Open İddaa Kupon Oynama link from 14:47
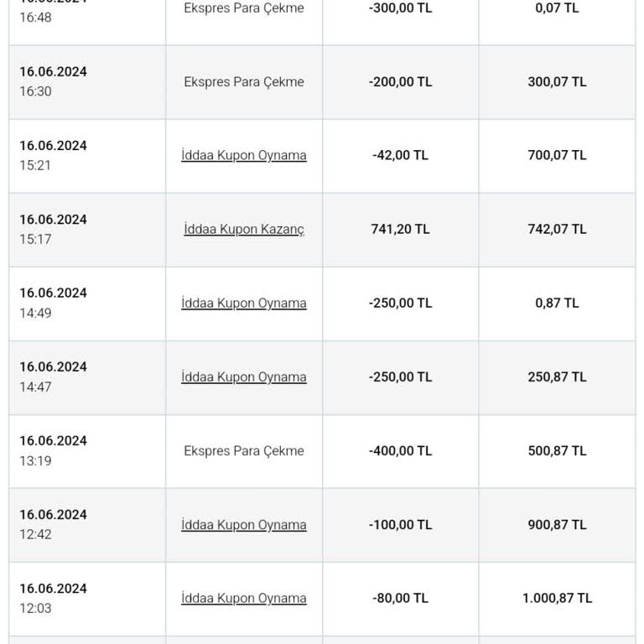This screenshot has height=644, width=644. [x=244, y=377]
